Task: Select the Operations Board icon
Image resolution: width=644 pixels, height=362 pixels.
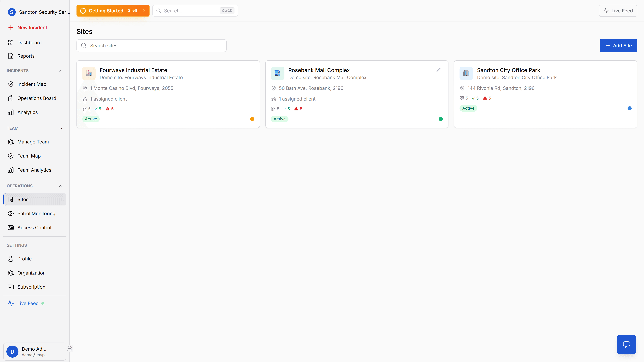Action: [11, 98]
